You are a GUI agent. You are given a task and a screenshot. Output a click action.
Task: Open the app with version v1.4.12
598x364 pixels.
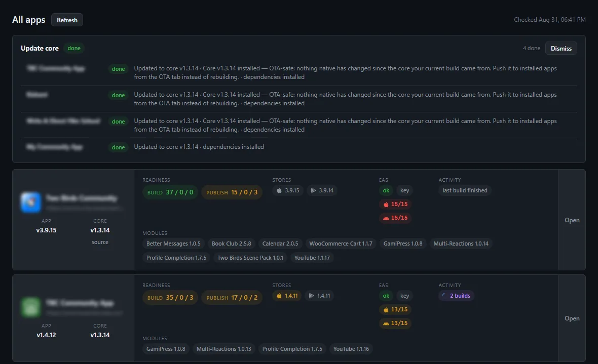coord(572,318)
